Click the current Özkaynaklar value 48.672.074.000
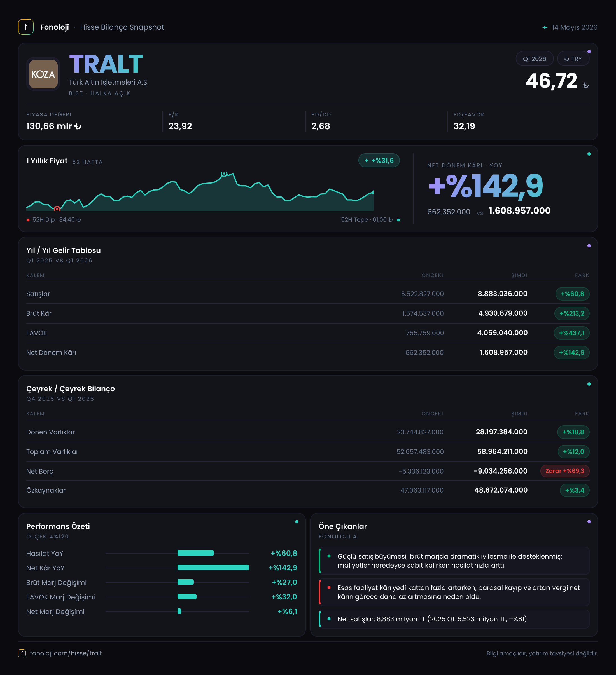This screenshot has height=675, width=616. pos(501,490)
